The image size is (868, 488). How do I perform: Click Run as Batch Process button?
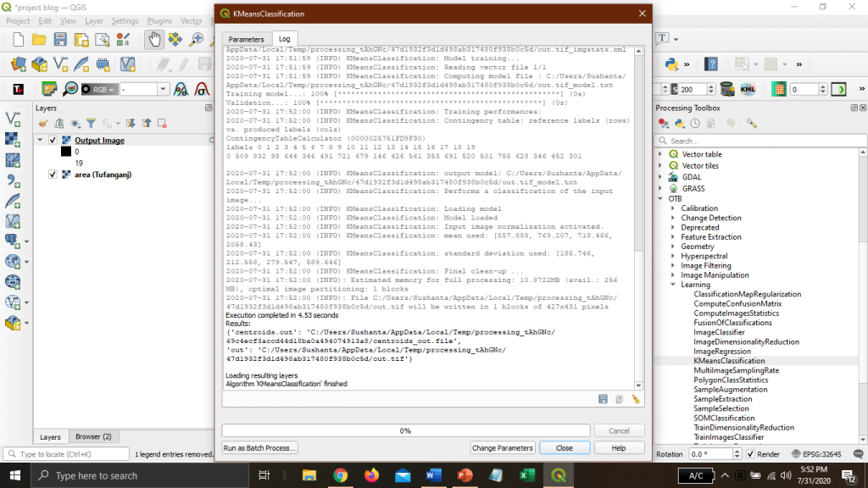[x=259, y=447]
